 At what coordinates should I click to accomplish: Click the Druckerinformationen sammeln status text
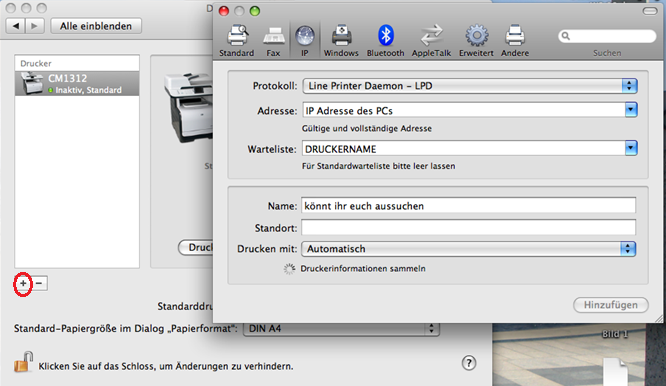(363, 268)
